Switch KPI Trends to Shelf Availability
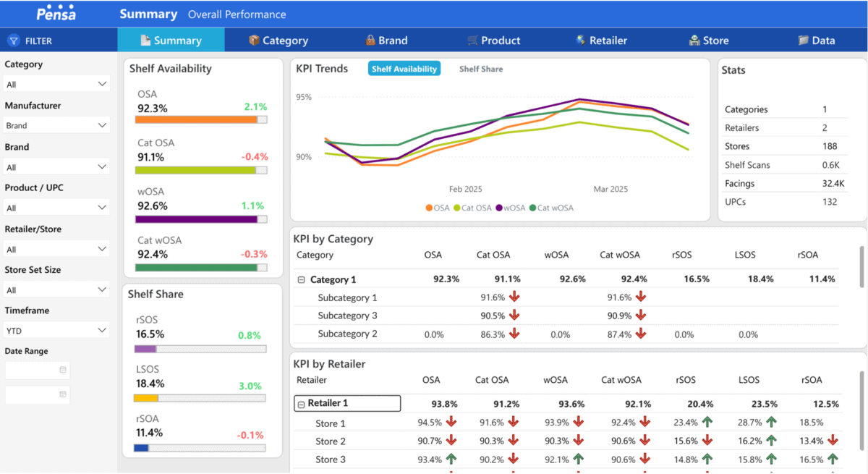868x474 pixels. 404,69
